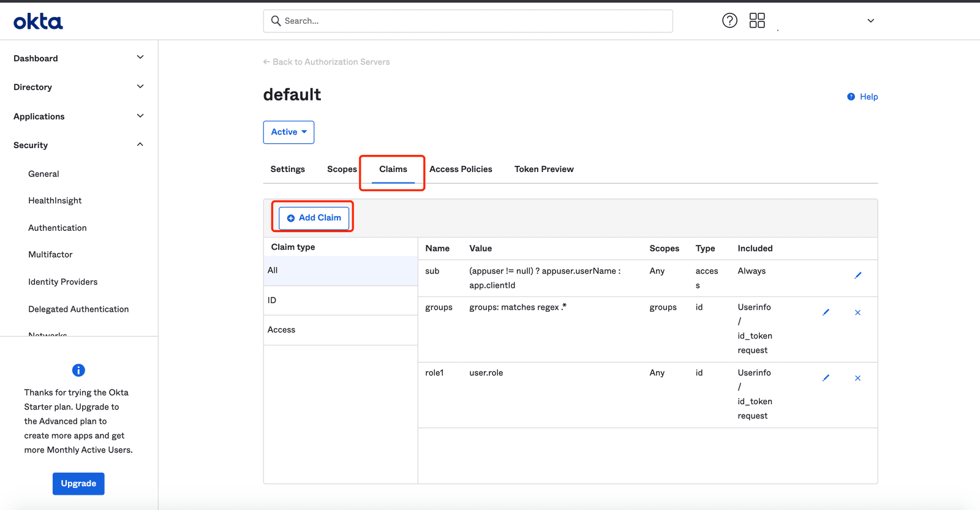Click the Upgrade button
The height and width of the screenshot is (510, 980).
78,484
